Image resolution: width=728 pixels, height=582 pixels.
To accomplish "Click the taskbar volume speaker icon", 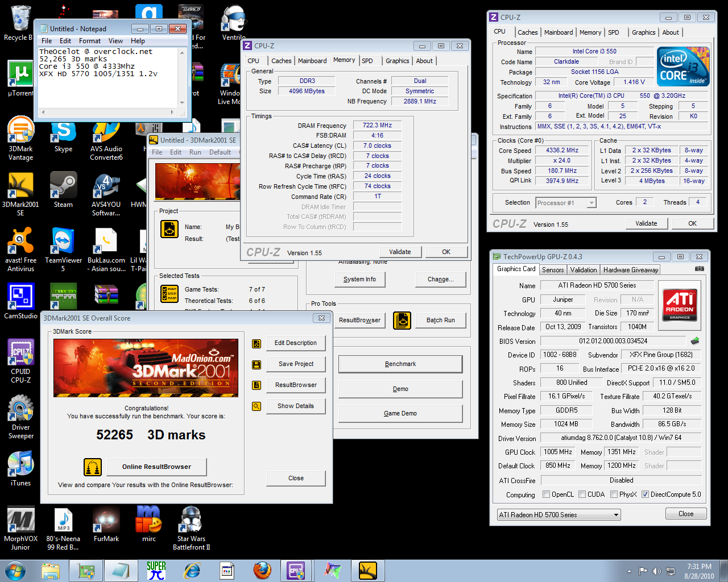I will [x=656, y=571].
